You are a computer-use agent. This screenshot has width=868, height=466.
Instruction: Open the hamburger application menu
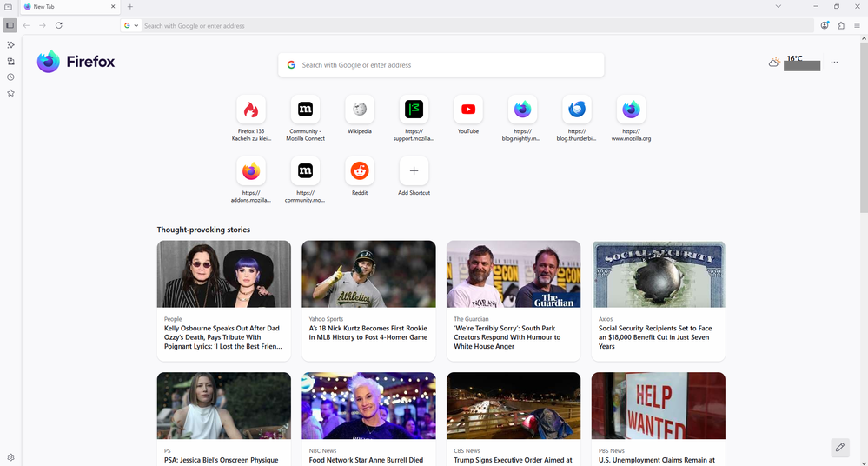pyautogui.click(x=857, y=26)
